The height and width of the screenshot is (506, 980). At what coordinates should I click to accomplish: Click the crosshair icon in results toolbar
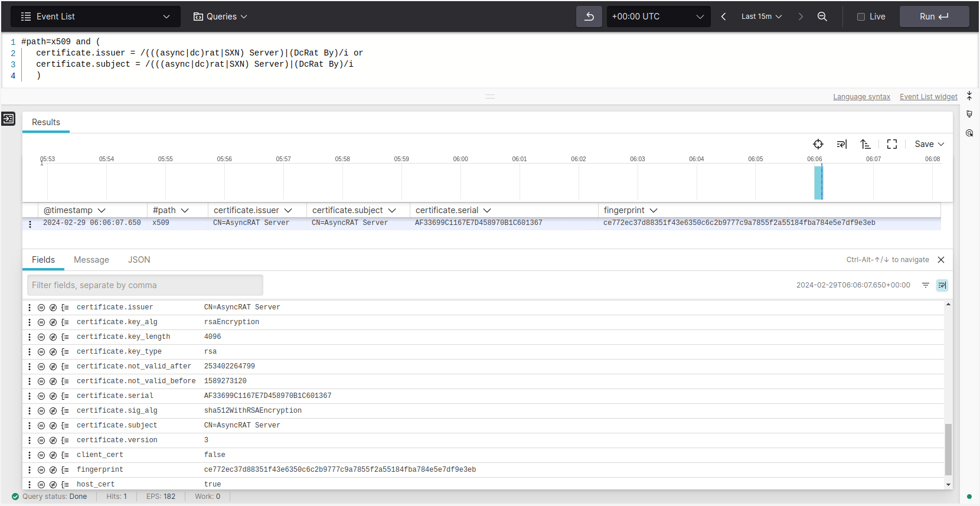click(818, 144)
